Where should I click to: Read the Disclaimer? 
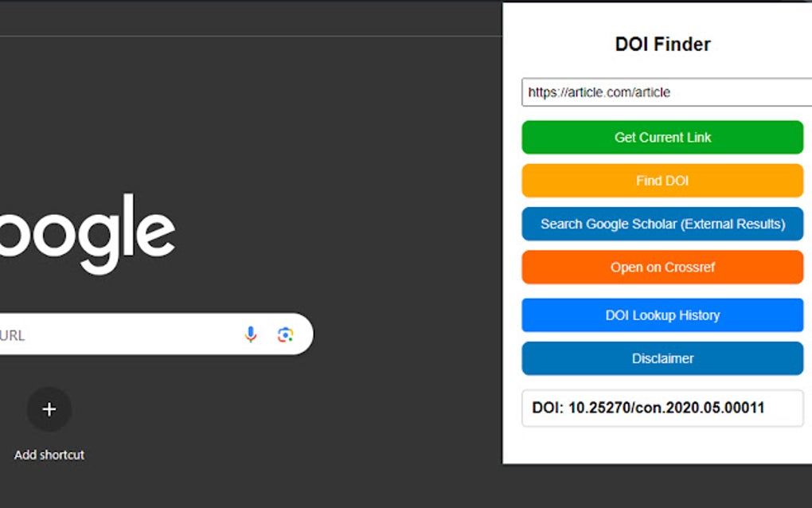tap(662, 358)
